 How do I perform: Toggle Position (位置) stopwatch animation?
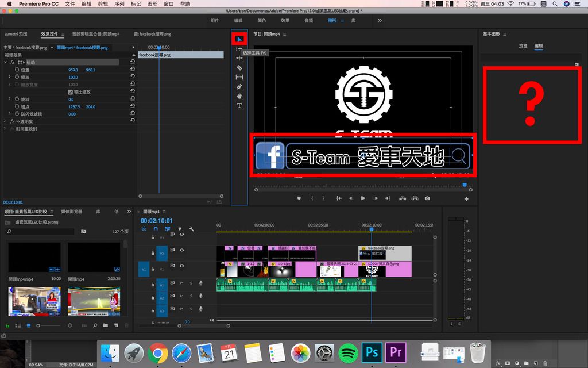click(17, 70)
